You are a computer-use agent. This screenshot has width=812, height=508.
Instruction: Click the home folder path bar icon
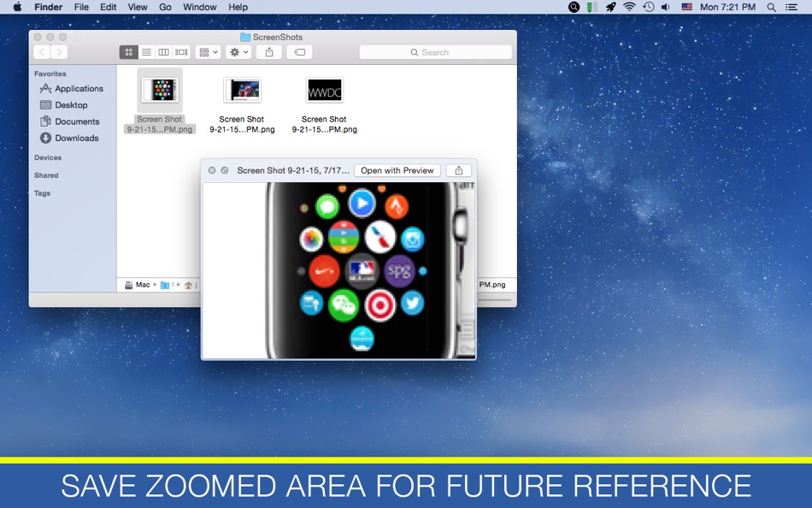189,285
